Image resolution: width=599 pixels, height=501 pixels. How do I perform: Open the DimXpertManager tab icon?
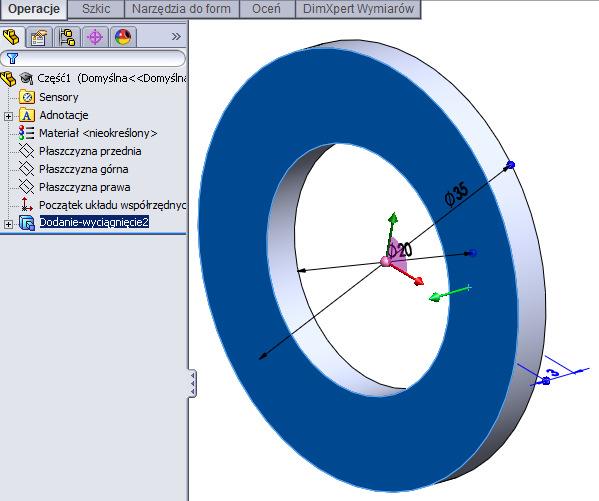coord(95,37)
